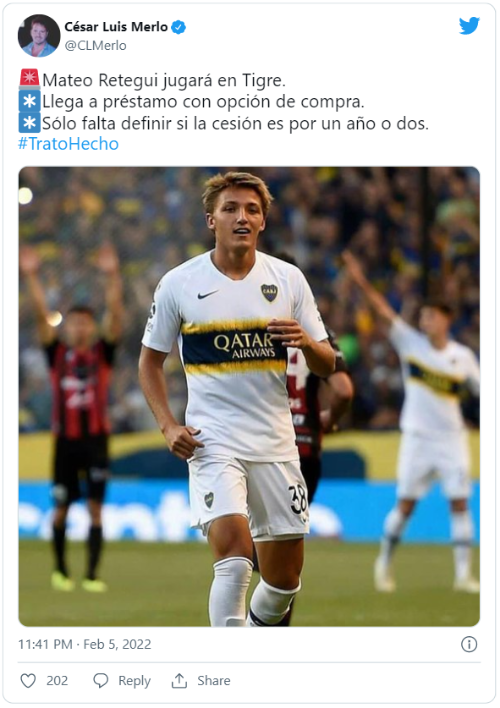Click the Reply button label
This screenshot has height=708, width=500.
(x=134, y=680)
